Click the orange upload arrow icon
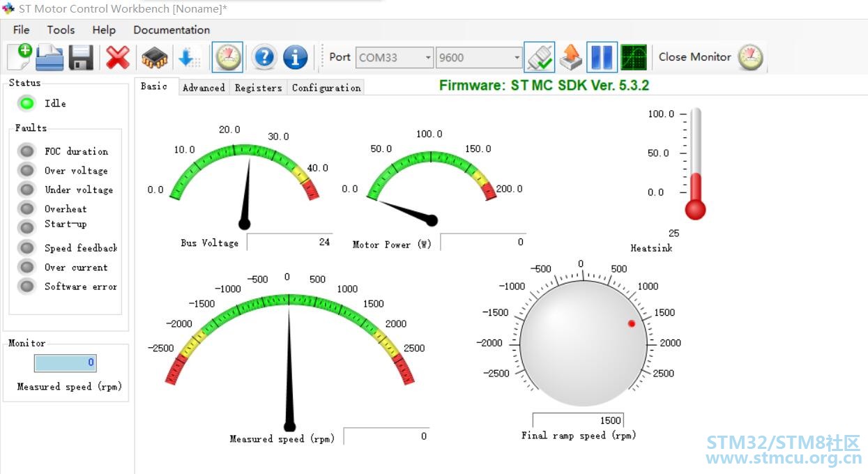 click(570, 57)
